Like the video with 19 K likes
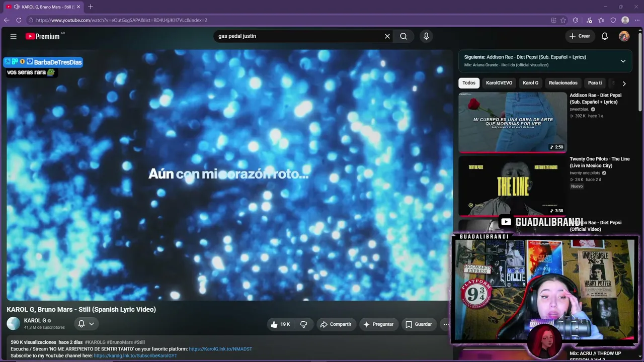 click(280, 324)
